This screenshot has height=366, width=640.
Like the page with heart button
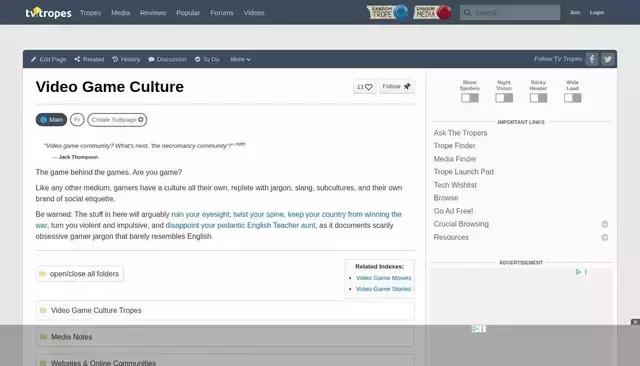pyautogui.click(x=364, y=87)
